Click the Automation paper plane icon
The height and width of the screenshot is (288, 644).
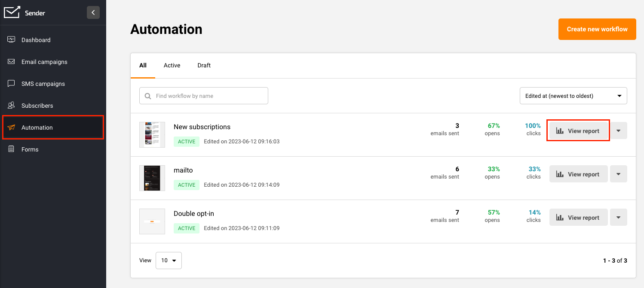click(x=12, y=127)
